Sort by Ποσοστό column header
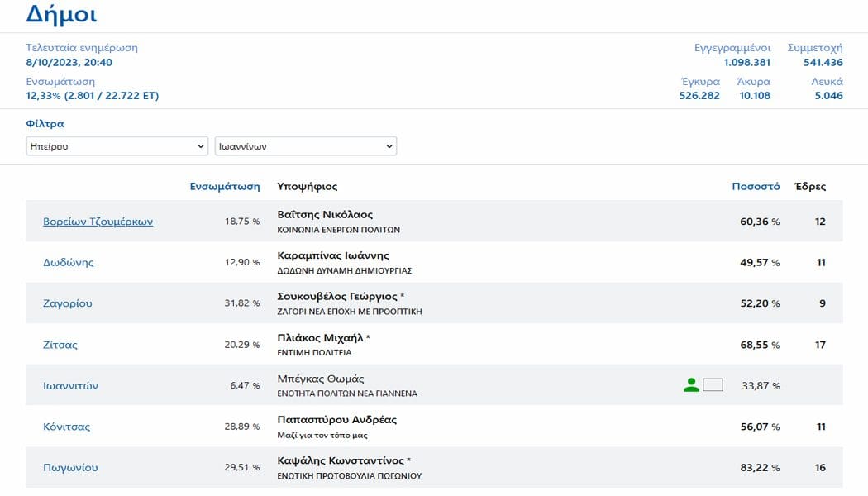Viewport: 868px width, 496px height. (756, 187)
